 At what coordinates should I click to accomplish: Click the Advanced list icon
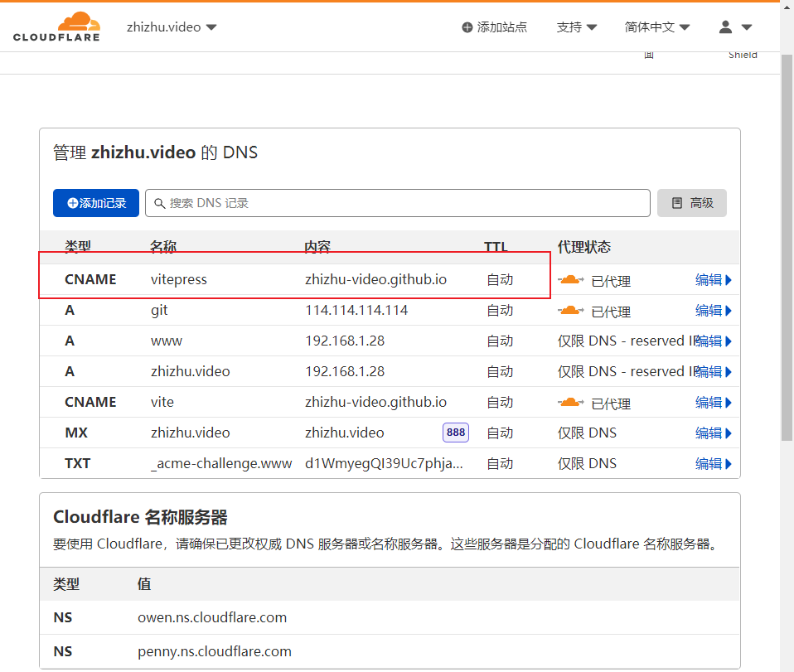[677, 203]
